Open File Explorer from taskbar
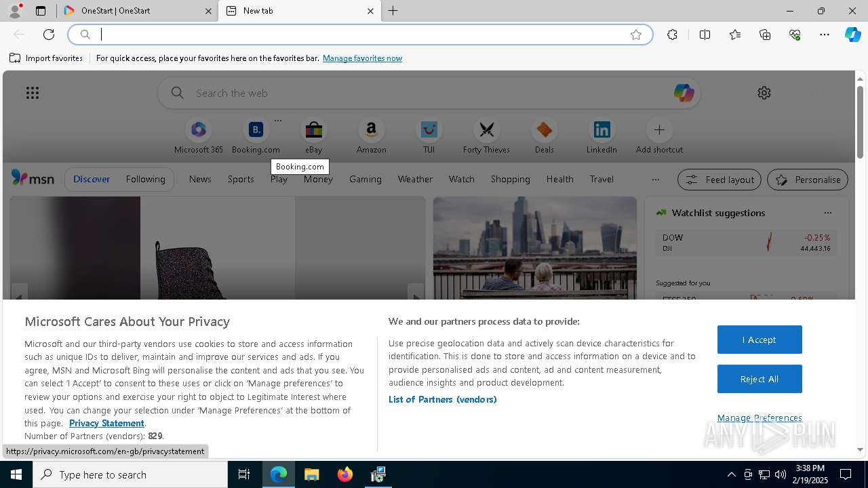 312,474
